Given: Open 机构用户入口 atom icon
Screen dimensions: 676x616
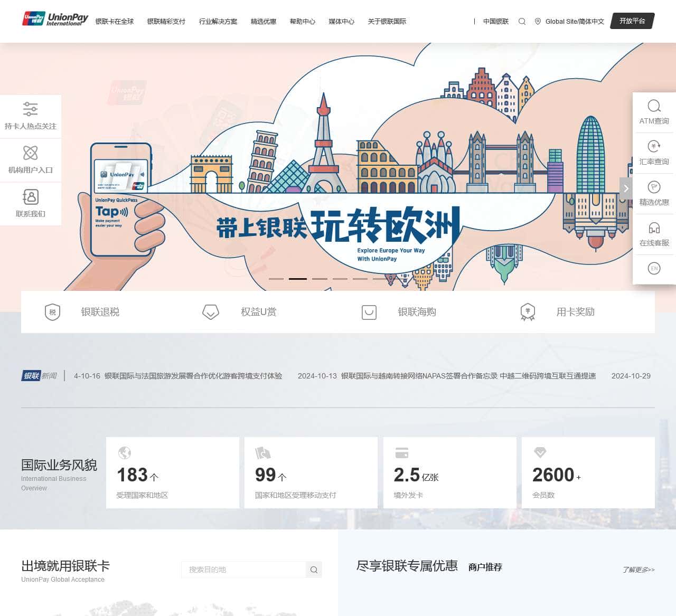Looking at the screenshot, I should 30,153.
